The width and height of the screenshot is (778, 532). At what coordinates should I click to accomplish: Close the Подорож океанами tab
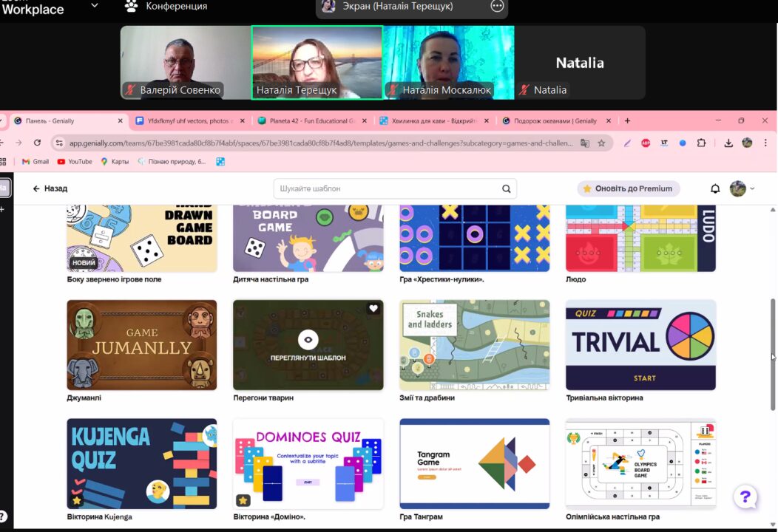tap(609, 120)
